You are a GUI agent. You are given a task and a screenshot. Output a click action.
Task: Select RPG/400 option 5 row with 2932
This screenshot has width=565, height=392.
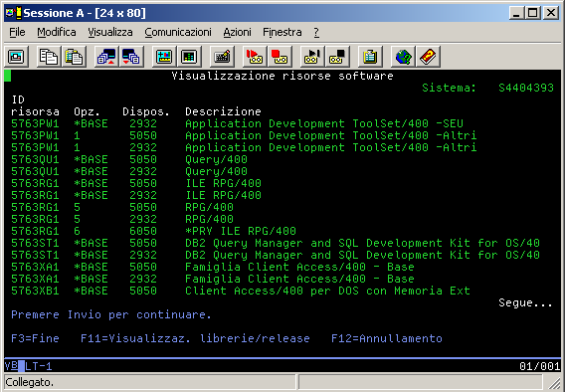coord(122,219)
